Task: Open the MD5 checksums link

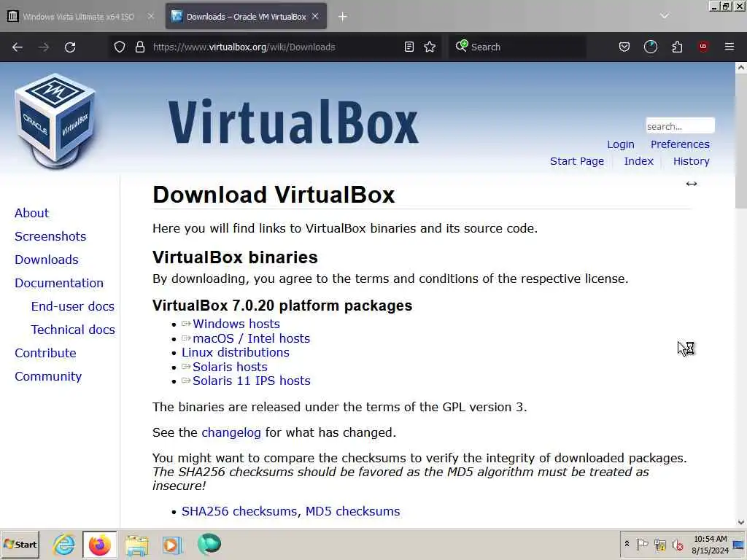Action: click(x=352, y=511)
